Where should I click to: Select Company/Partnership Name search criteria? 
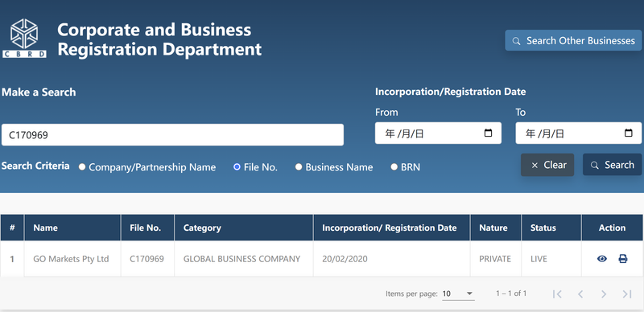click(82, 167)
